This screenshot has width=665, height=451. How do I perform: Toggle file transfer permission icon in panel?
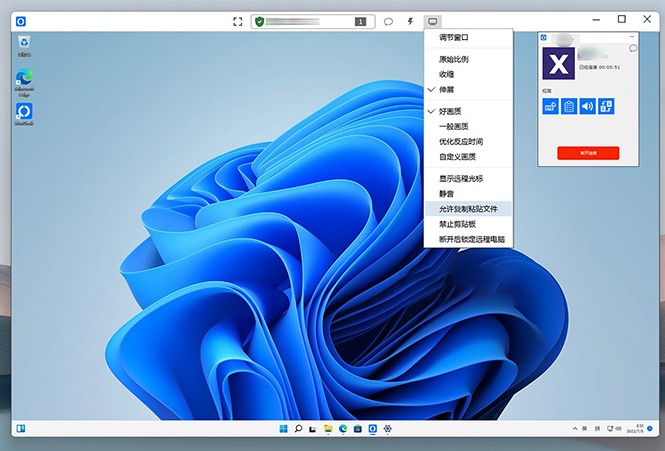click(606, 106)
